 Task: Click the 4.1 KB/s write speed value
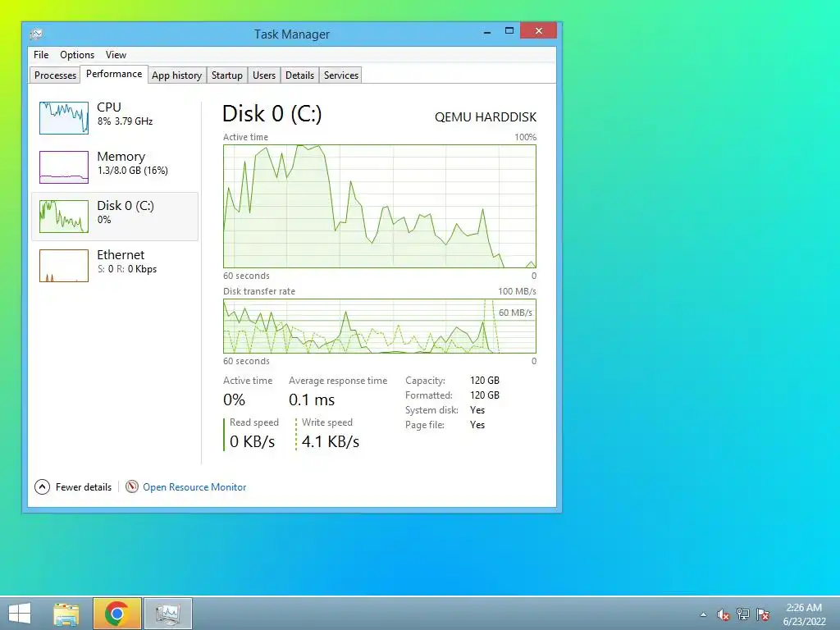(x=331, y=441)
